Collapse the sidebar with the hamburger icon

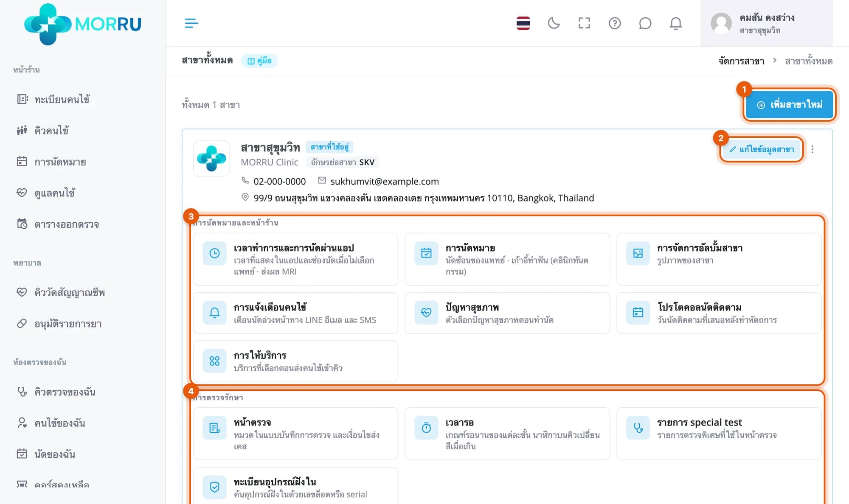191,23
